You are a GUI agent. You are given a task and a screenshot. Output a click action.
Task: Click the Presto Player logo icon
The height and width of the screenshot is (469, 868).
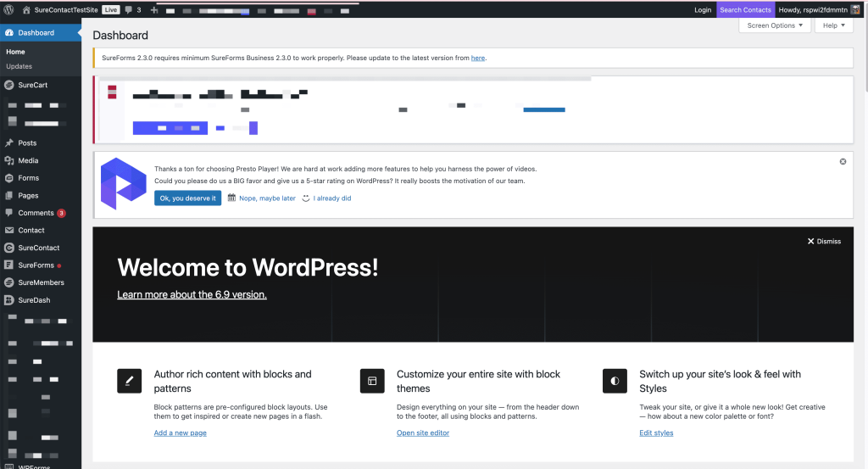click(124, 183)
